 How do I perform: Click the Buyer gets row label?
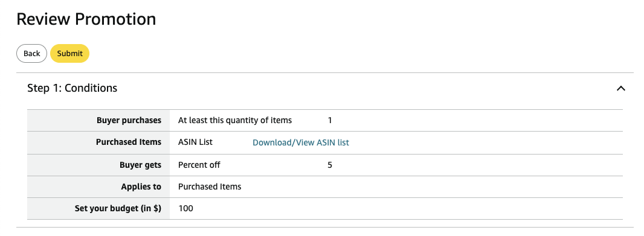click(x=141, y=165)
